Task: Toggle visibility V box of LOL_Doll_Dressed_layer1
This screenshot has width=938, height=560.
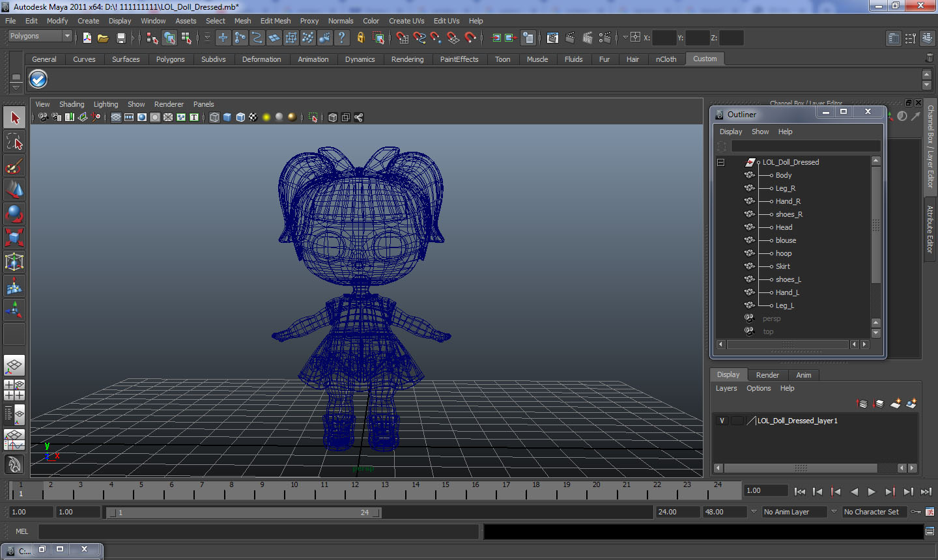Action: pyautogui.click(x=722, y=421)
